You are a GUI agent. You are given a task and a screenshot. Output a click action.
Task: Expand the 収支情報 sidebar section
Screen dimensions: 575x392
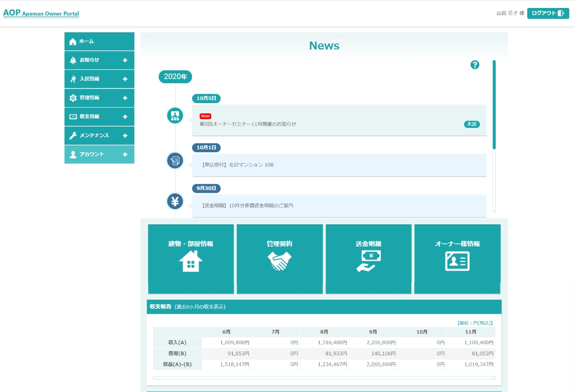point(125,117)
